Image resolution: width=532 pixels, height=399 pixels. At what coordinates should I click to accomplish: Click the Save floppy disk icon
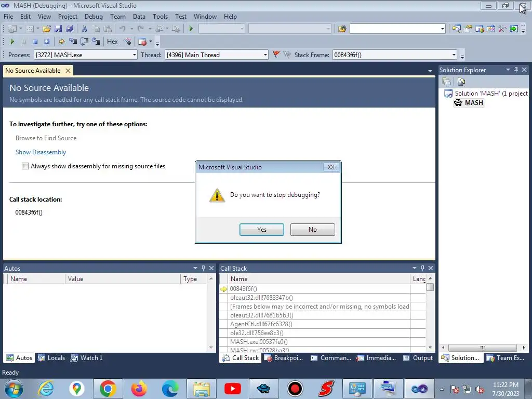[58, 29]
